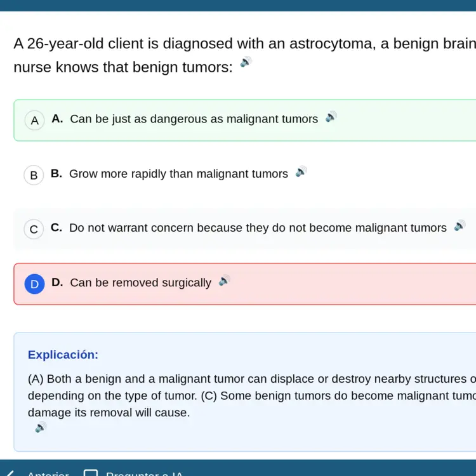Play audio for option A answer

click(x=331, y=117)
